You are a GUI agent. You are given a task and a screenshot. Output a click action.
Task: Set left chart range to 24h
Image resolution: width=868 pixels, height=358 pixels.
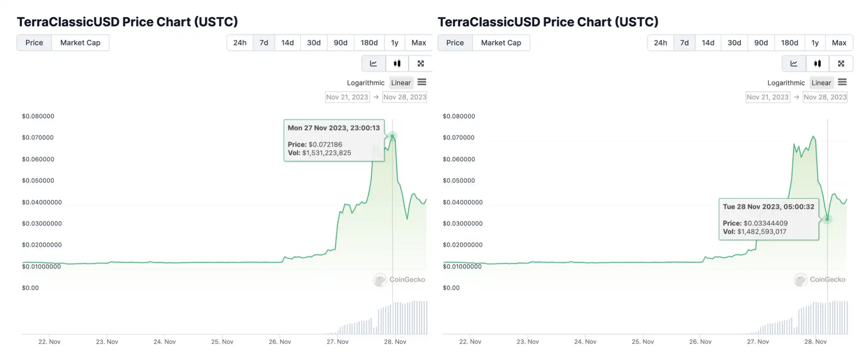point(240,43)
